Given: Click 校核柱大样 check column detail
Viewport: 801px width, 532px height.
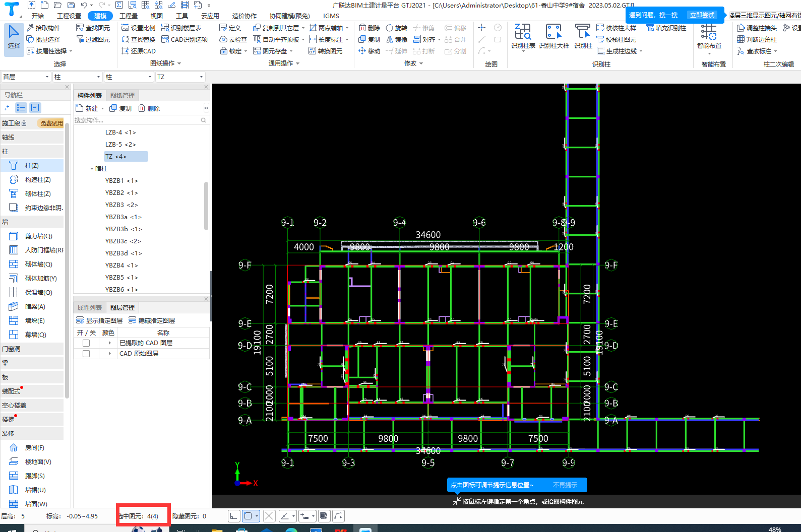Looking at the screenshot, I should [x=616, y=28].
